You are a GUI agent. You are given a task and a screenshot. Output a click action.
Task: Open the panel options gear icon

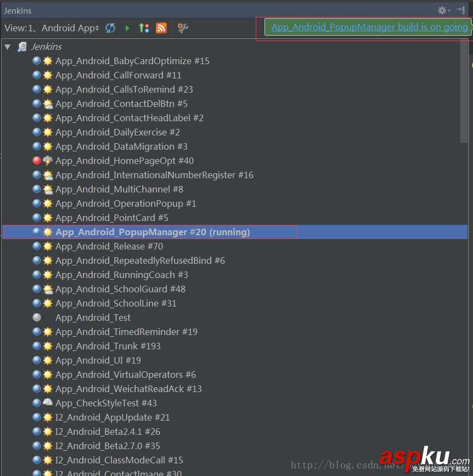pyautogui.click(x=442, y=10)
